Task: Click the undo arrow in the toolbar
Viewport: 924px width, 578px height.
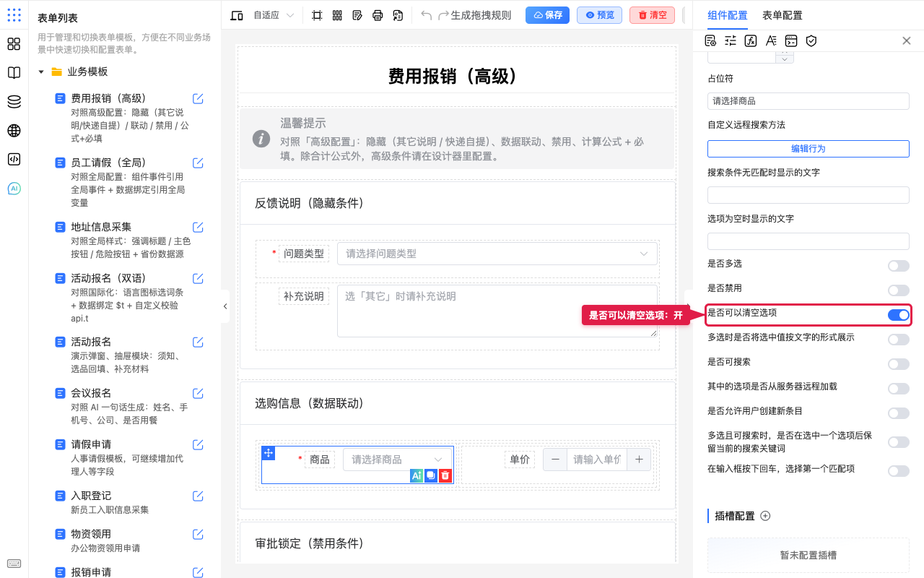Action: click(426, 15)
